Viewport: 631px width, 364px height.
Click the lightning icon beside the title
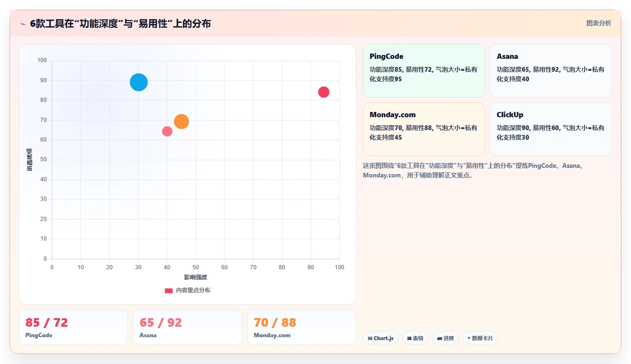point(23,23)
